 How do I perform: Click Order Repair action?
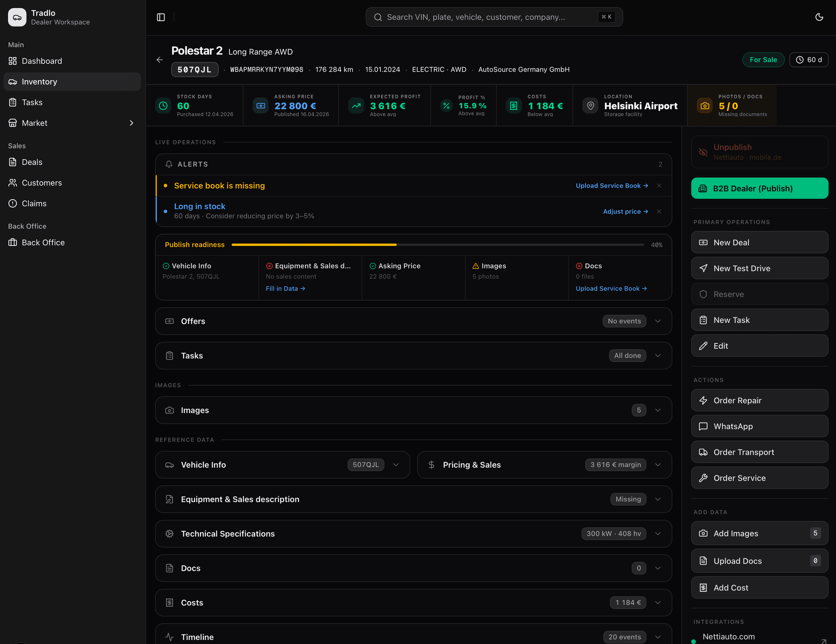pyautogui.click(x=760, y=400)
